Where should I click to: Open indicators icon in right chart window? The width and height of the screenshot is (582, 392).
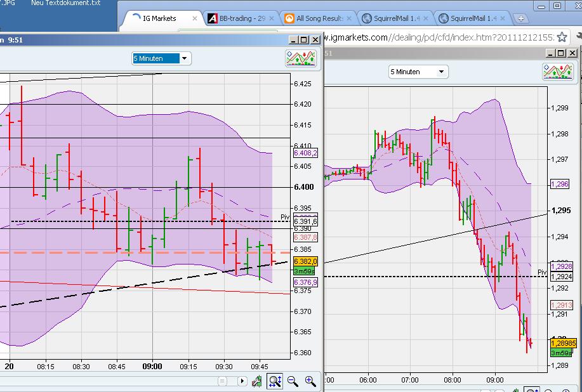pos(558,72)
